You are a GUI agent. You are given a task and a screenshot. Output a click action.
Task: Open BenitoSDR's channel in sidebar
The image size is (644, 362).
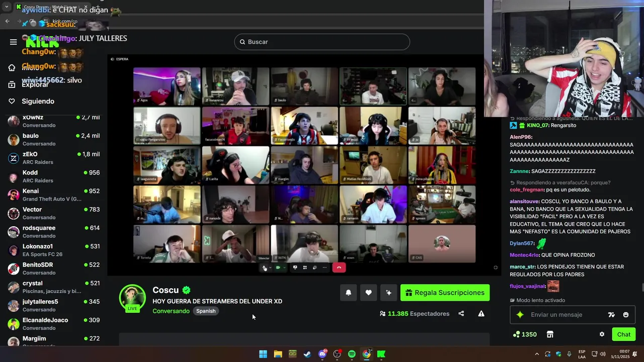coord(53,268)
